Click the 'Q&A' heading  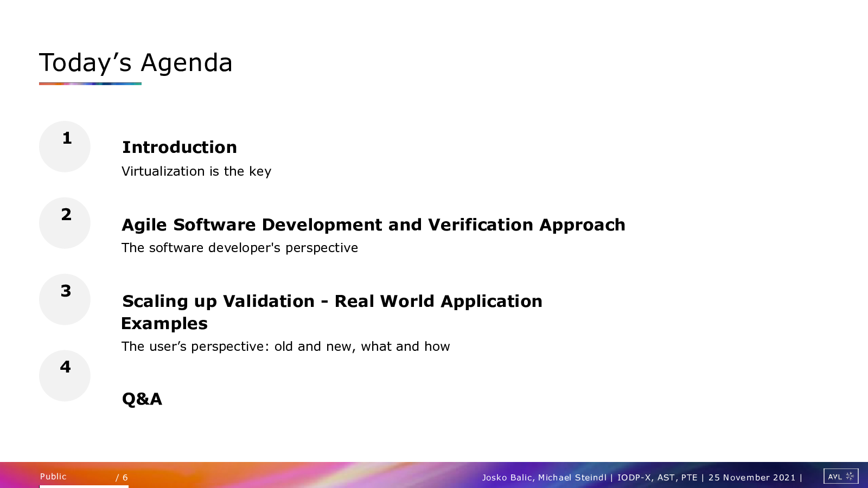click(142, 399)
